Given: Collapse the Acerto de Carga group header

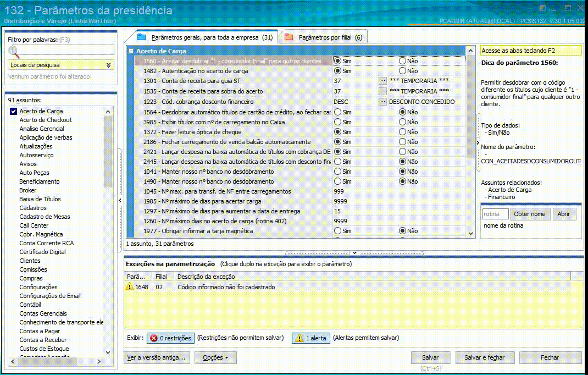Looking at the screenshot, I should point(131,51).
